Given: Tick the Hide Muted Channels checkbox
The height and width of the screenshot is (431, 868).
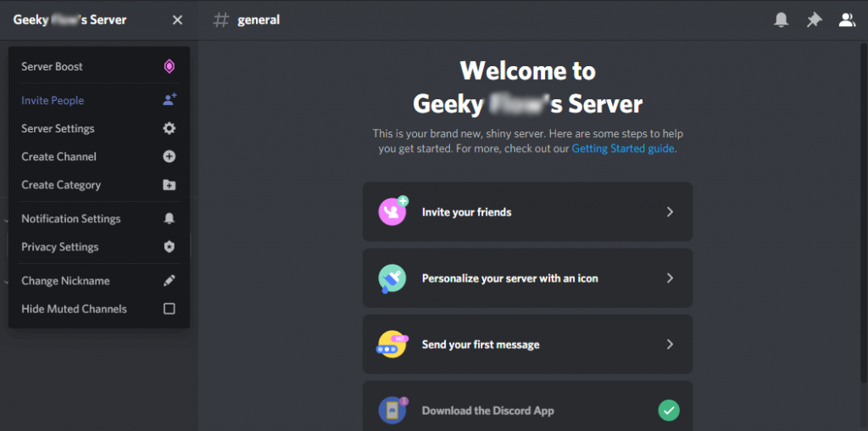Looking at the screenshot, I should (x=170, y=309).
